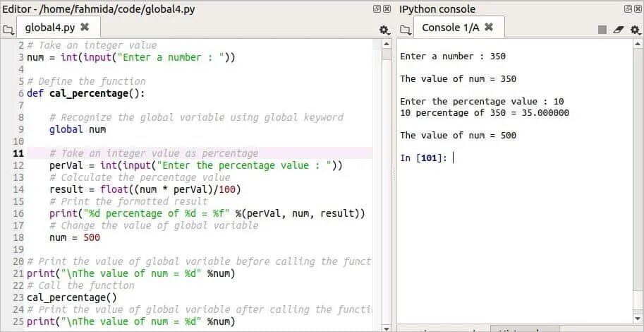Close the Console 1/A tab

click(x=489, y=28)
